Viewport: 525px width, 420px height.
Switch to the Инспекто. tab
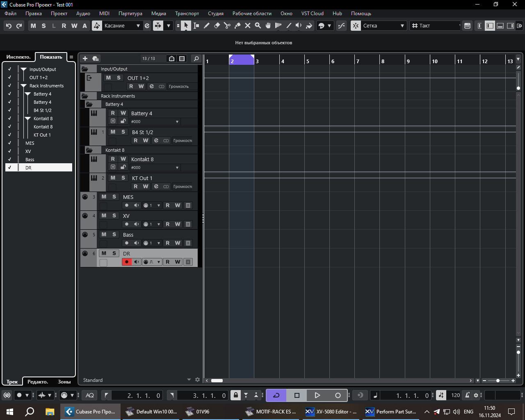[x=18, y=57]
